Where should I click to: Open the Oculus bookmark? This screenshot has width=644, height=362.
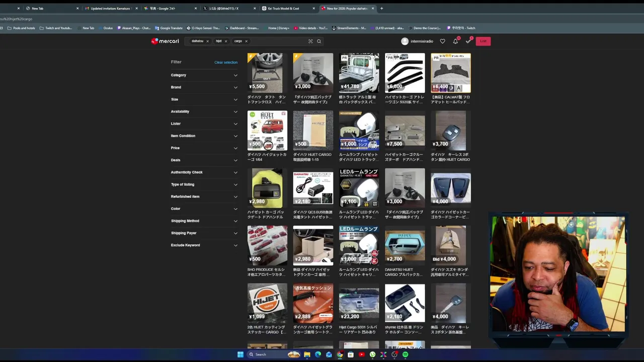tap(105, 28)
